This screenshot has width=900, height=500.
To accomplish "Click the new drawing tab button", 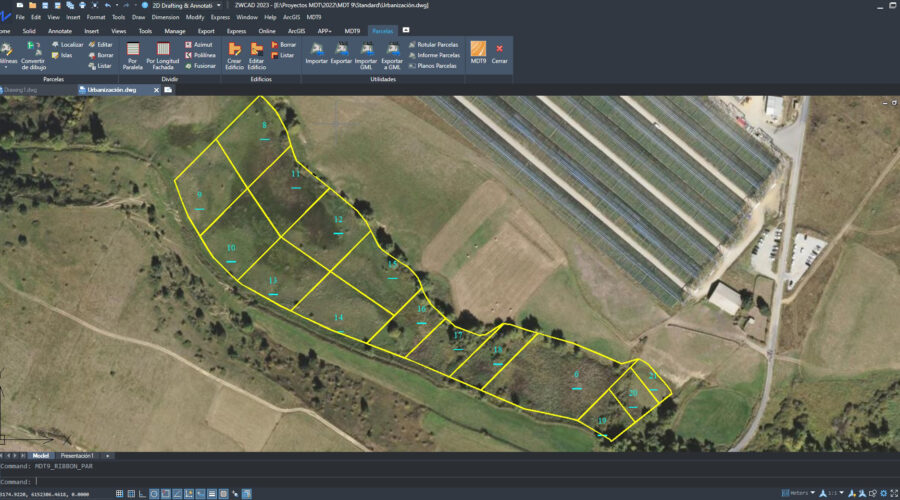I will coord(168,90).
